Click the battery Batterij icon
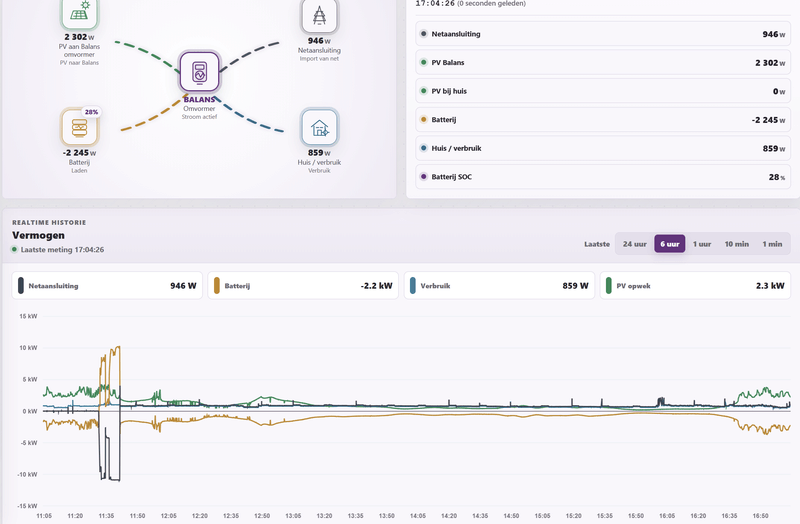 pyautogui.click(x=79, y=127)
